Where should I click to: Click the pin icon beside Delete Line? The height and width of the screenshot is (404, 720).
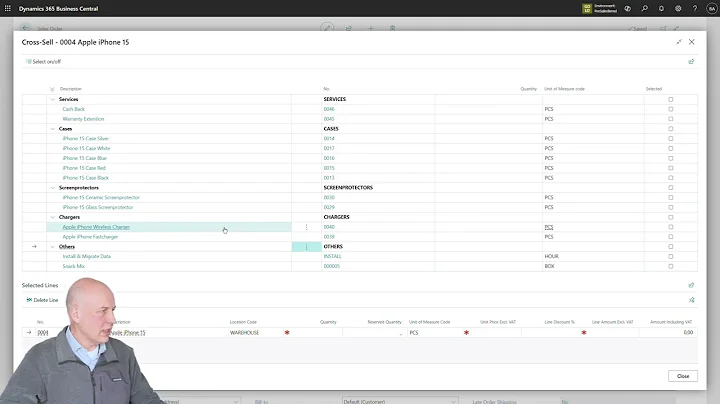tap(691, 300)
